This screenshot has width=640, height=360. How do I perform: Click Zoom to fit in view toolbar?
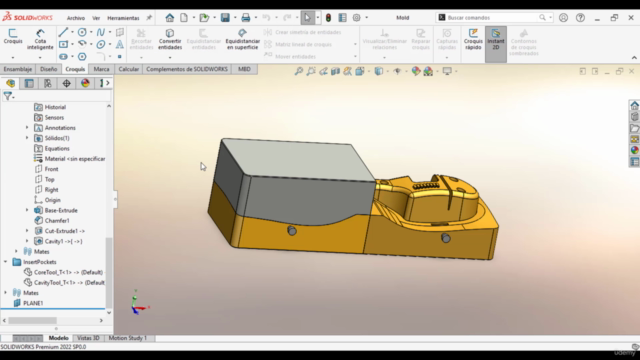pos(299,71)
